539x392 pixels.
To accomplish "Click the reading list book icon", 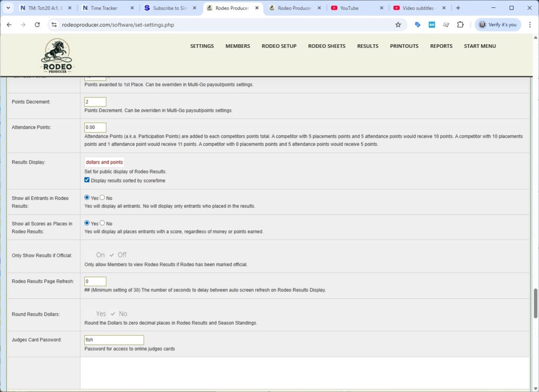I will pos(445,24).
